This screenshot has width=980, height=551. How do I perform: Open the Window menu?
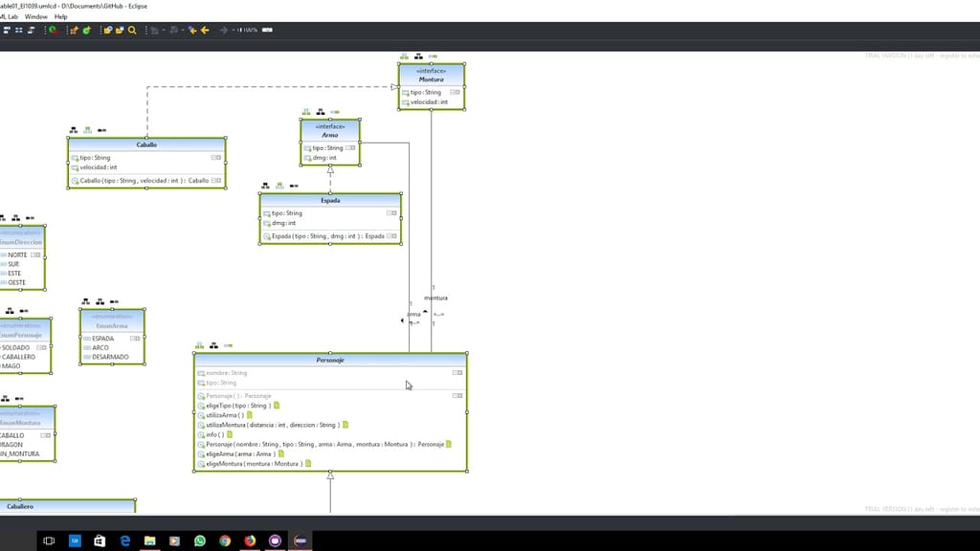(35, 17)
